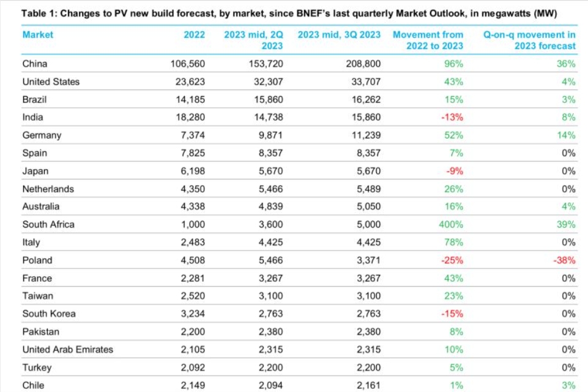Click United States value 33,707

[x=366, y=81]
